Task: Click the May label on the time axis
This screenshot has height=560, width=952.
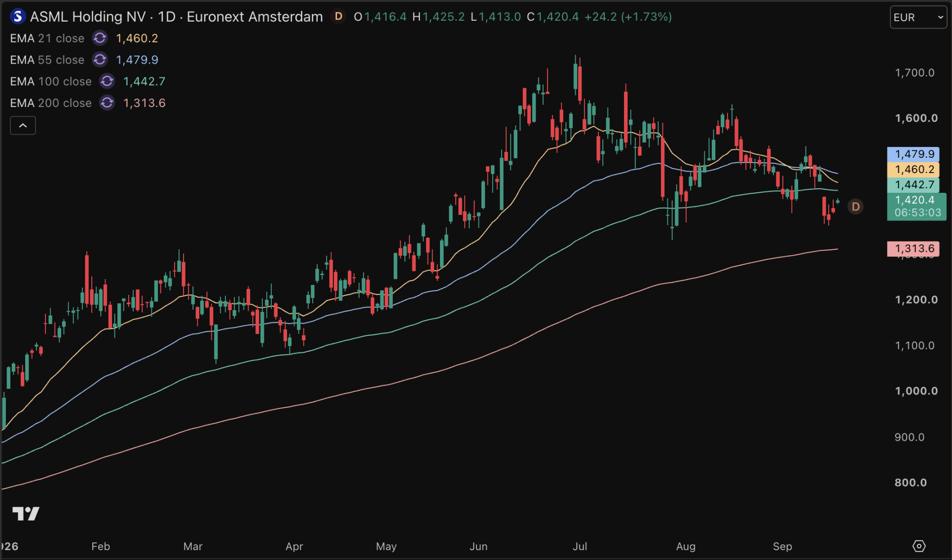Action: tap(386, 546)
